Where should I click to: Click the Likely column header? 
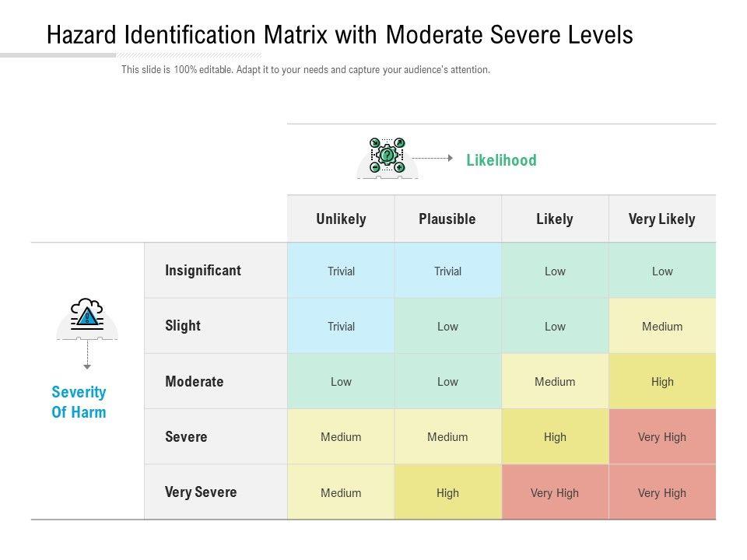555,219
